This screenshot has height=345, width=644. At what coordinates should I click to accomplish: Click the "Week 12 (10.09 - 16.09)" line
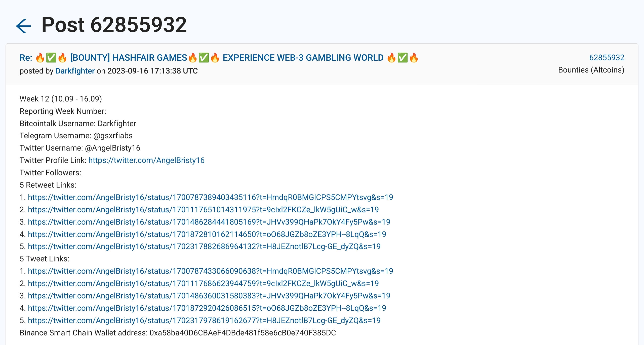[61, 99]
